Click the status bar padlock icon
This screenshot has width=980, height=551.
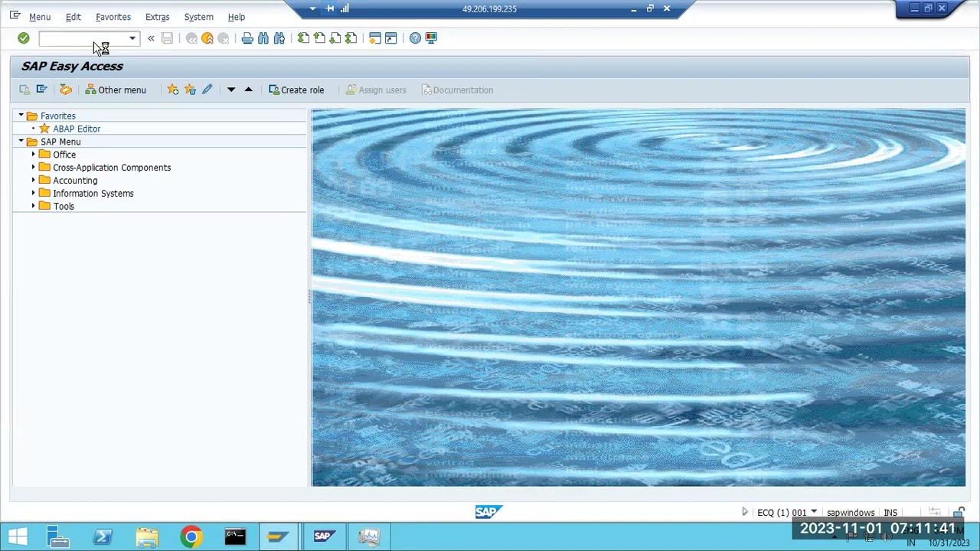tap(959, 513)
